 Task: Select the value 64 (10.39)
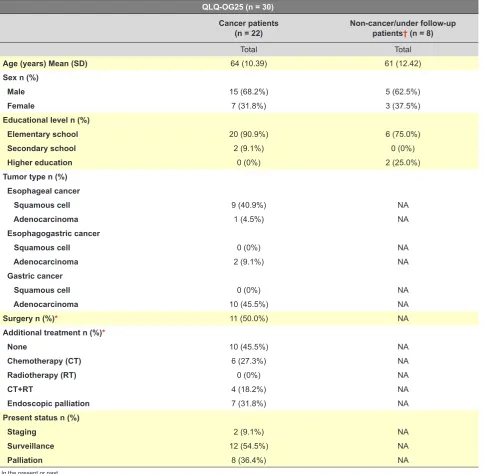[249, 63]
